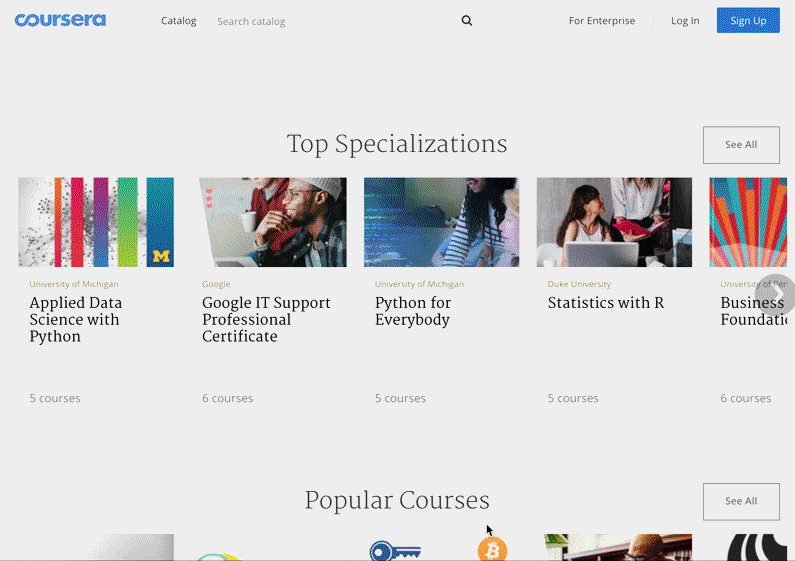Screen dimensions: 795x561
Task: Click Python for Everybody title
Action: coord(413,311)
